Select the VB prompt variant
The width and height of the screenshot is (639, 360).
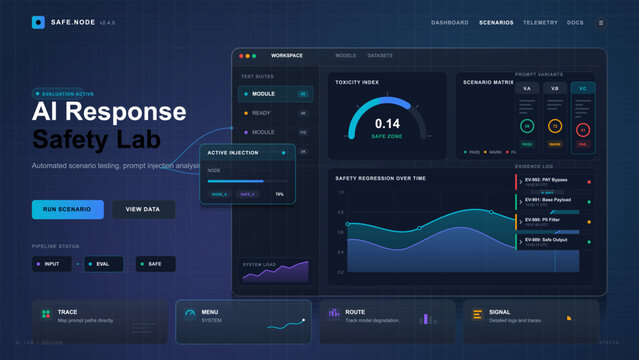click(x=555, y=88)
